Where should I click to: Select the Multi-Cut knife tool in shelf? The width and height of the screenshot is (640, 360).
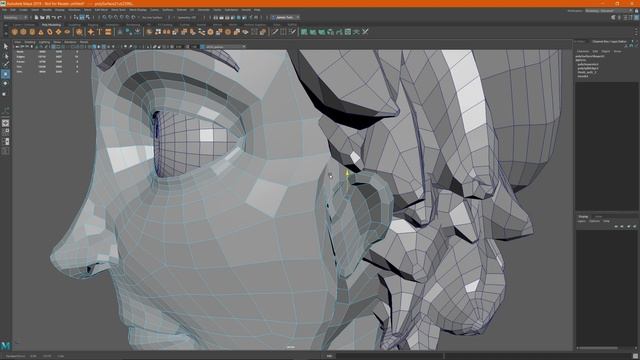click(x=275, y=31)
